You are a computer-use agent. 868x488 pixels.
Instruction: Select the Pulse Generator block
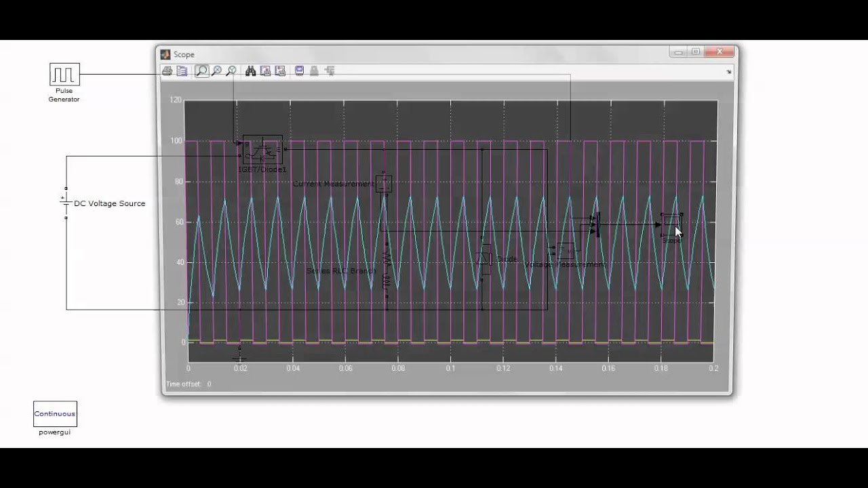tap(64, 74)
